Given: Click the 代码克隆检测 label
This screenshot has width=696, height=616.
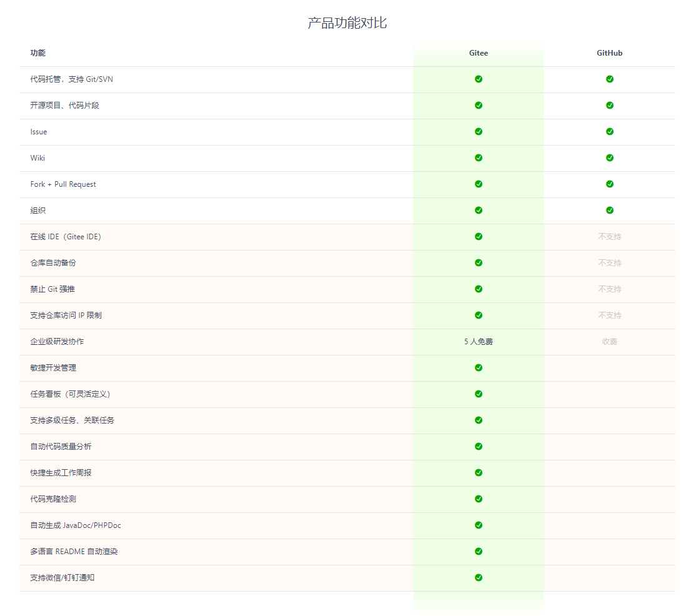Looking at the screenshot, I should coord(53,499).
